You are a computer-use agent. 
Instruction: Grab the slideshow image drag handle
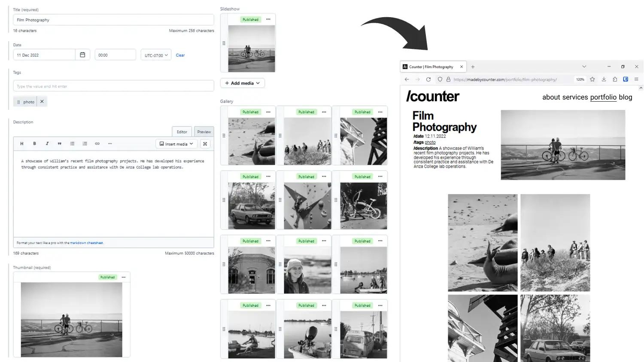coord(224,43)
